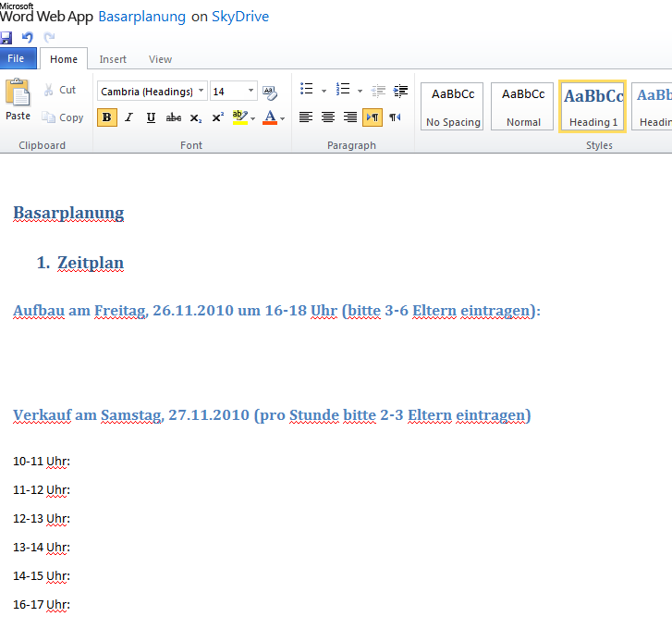The height and width of the screenshot is (629, 672).
Task: Click the Decrease Indent icon
Action: click(x=378, y=91)
